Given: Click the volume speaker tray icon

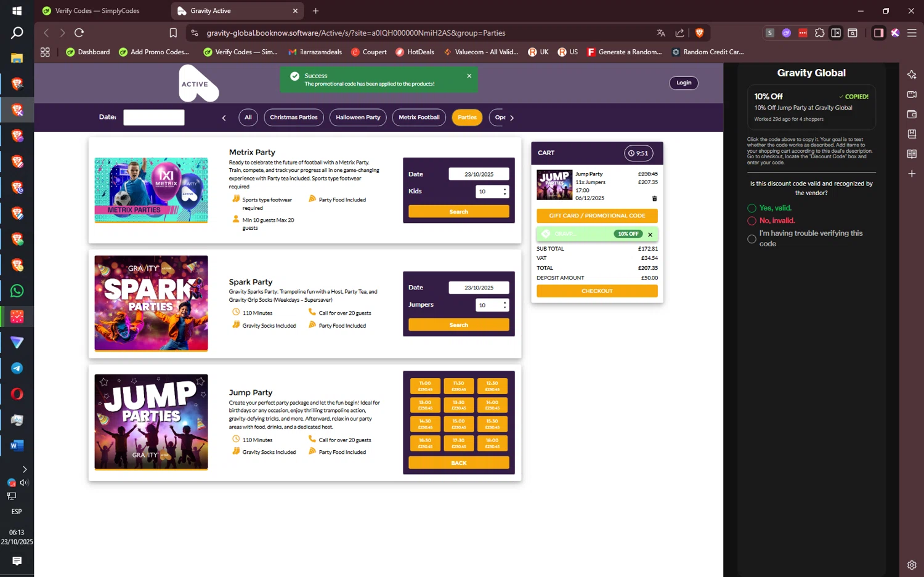Looking at the screenshot, I should point(24,483).
